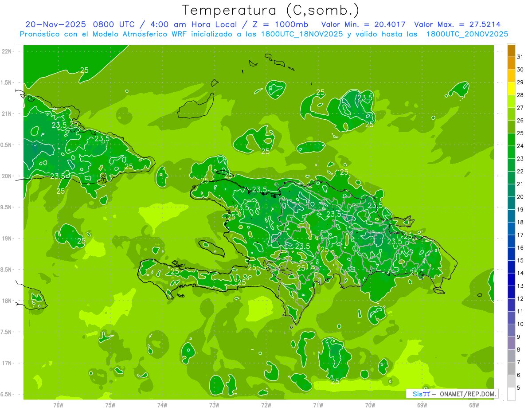Click the color bar label '31'
Image resolution: width=532 pixels, height=411 pixels.
point(520,57)
